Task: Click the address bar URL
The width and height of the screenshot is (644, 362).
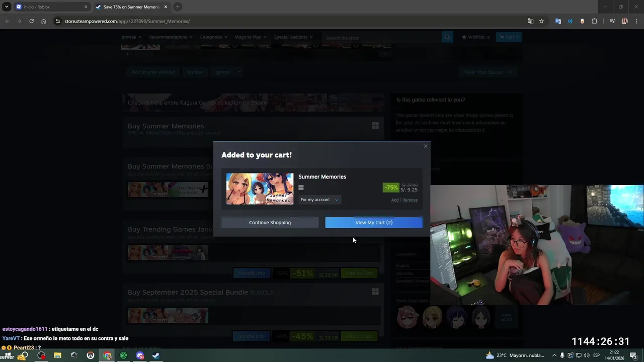Action: tap(127, 21)
